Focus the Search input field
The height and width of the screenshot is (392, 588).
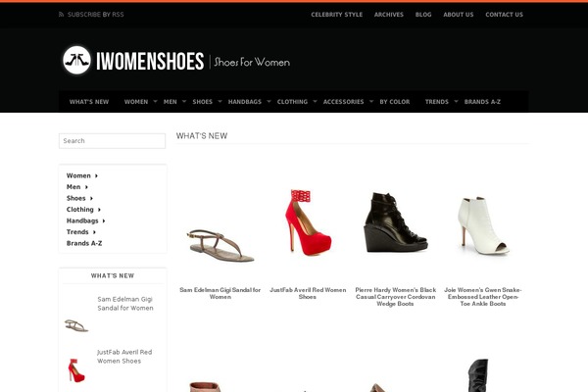(112, 141)
